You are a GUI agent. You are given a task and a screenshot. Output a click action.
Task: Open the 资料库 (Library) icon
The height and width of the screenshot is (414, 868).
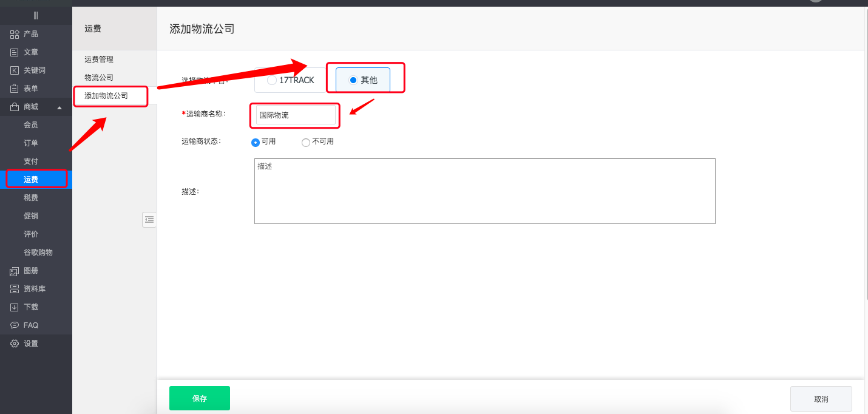click(15, 289)
